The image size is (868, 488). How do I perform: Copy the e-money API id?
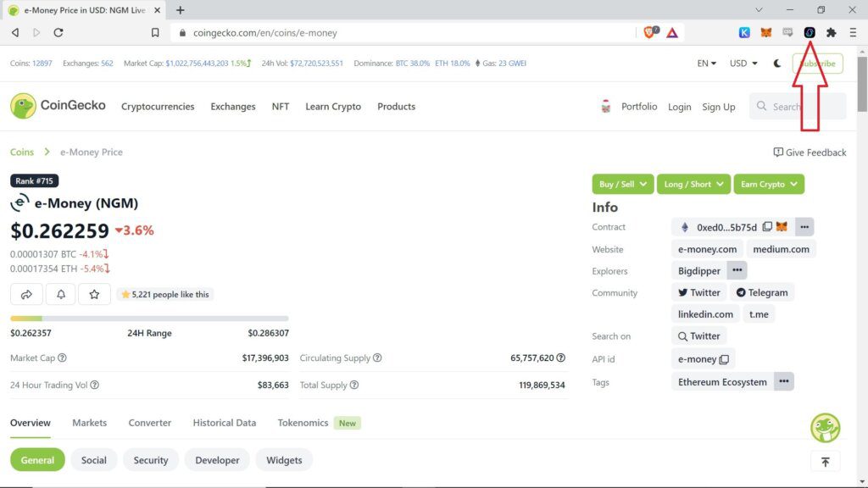point(724,359)
